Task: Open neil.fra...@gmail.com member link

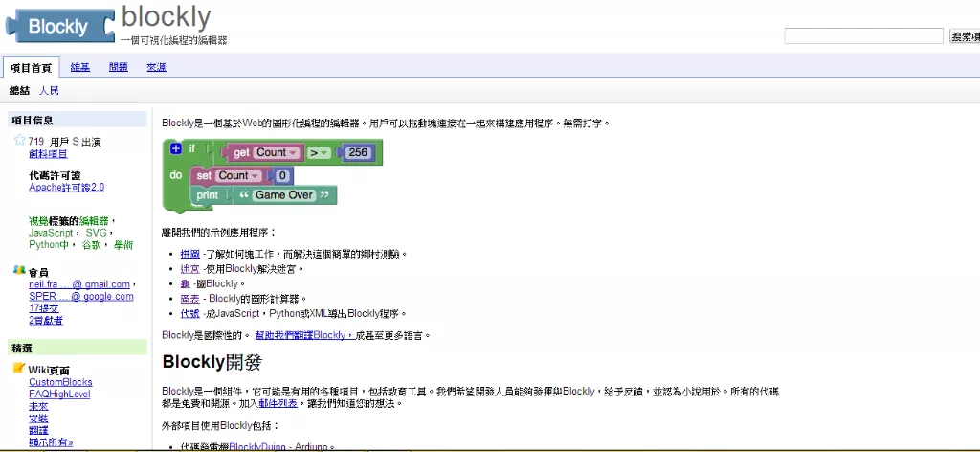Action: pyautogui.click(x=79, y=283)
